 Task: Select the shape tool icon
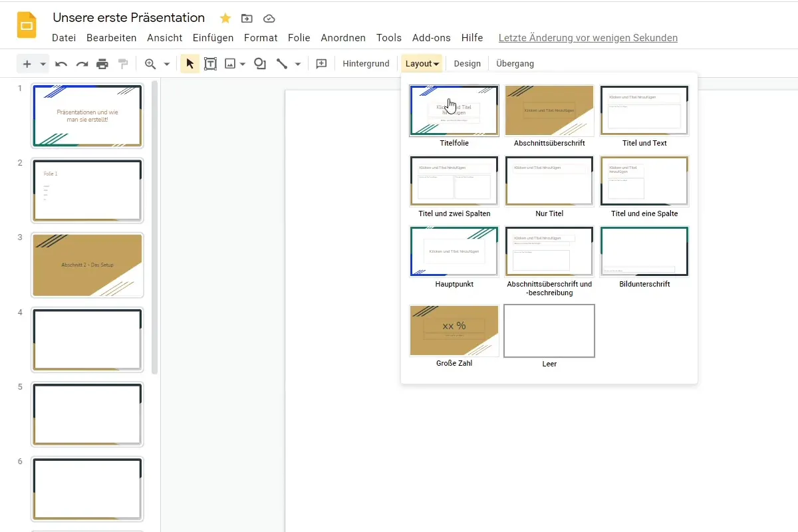point(260,64)
